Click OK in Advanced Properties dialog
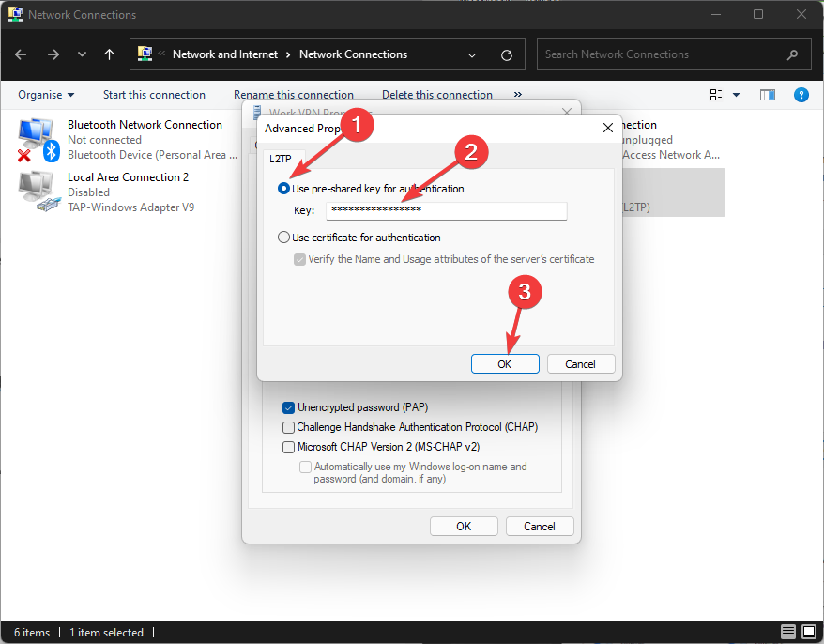Viewport: 824px width, 644px height. coord(505,364)
